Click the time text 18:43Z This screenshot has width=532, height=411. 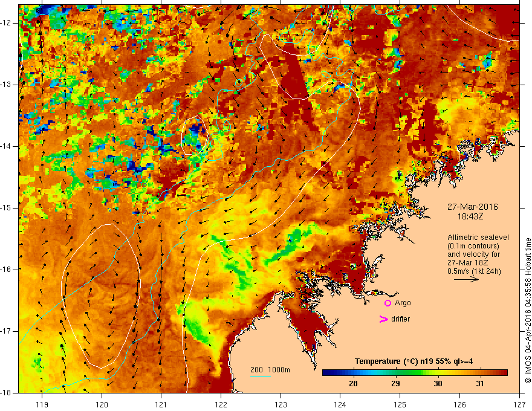tap(470, 216)
